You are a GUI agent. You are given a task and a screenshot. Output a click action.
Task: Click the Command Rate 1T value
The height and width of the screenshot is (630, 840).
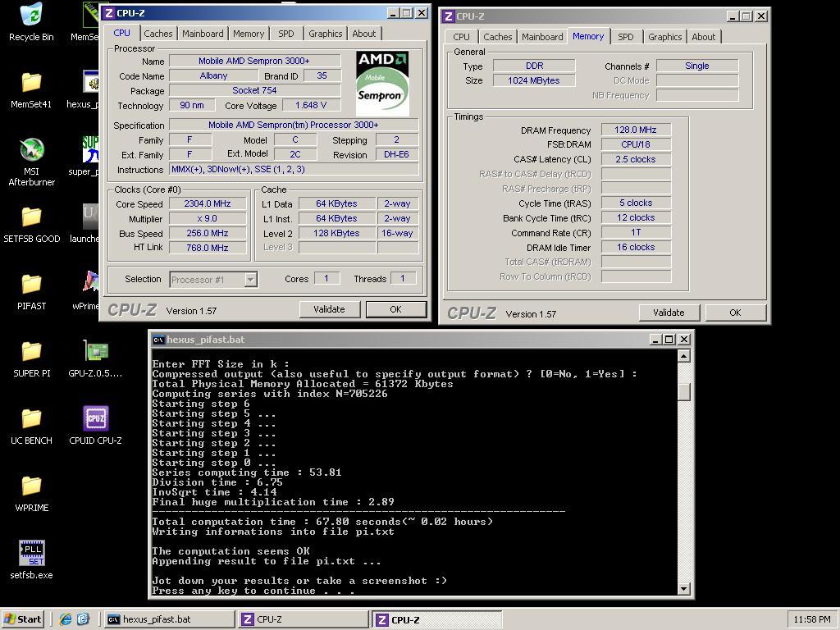[x=636, y=232]
